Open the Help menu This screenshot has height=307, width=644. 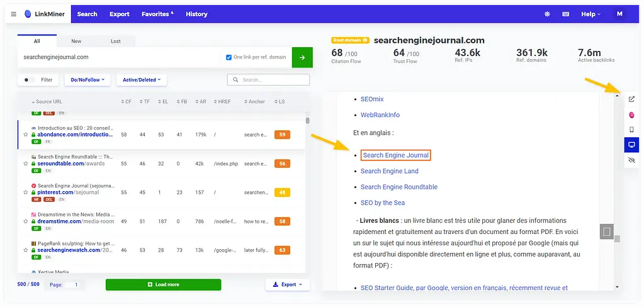[x=590, y=14]
